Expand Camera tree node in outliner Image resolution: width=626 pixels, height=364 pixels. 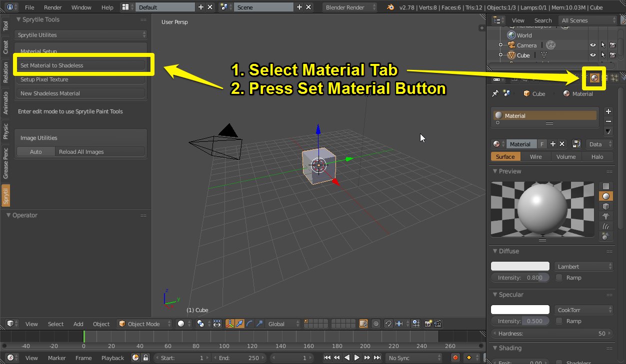pos(500,45)
